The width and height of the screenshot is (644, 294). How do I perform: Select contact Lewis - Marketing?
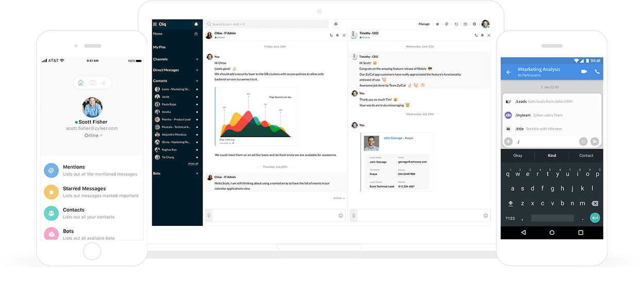pos(176,89)
